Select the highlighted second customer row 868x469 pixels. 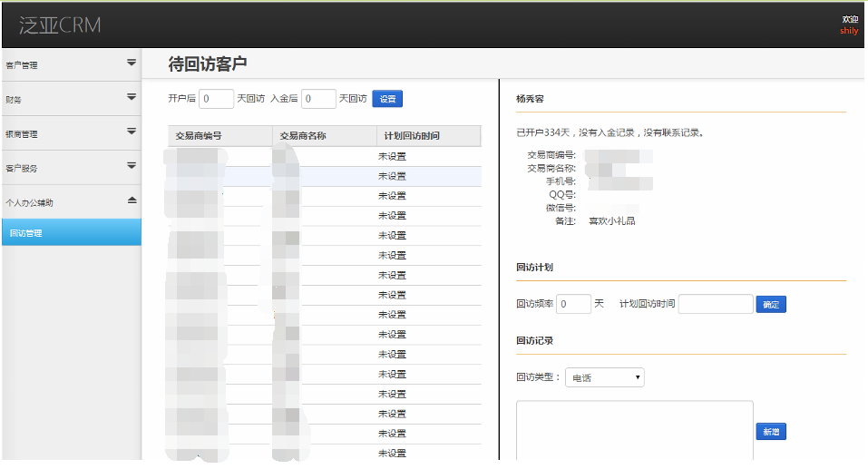tap(391, 176)
